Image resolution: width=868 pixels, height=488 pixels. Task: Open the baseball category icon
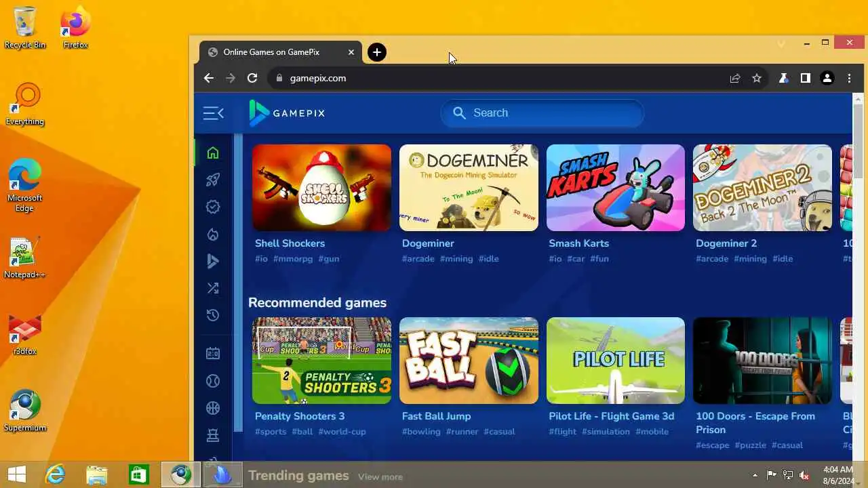click(x=213, y=381)
